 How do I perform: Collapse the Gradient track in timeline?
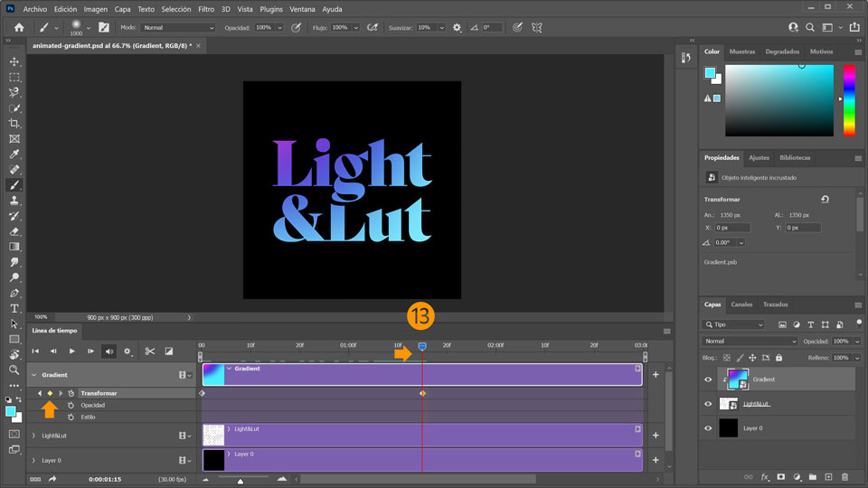(x=33, y=374)
